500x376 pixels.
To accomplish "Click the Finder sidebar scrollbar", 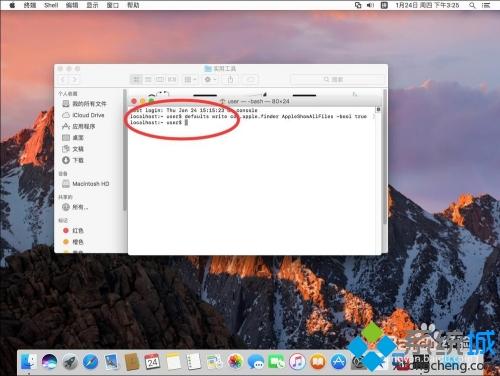I will point(125,150).
